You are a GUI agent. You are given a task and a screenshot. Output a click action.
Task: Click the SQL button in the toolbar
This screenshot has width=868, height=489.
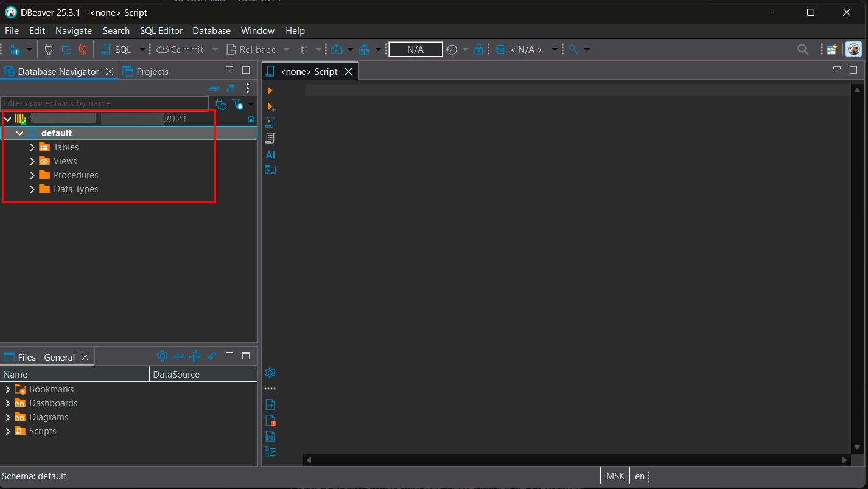click(116, 49)
